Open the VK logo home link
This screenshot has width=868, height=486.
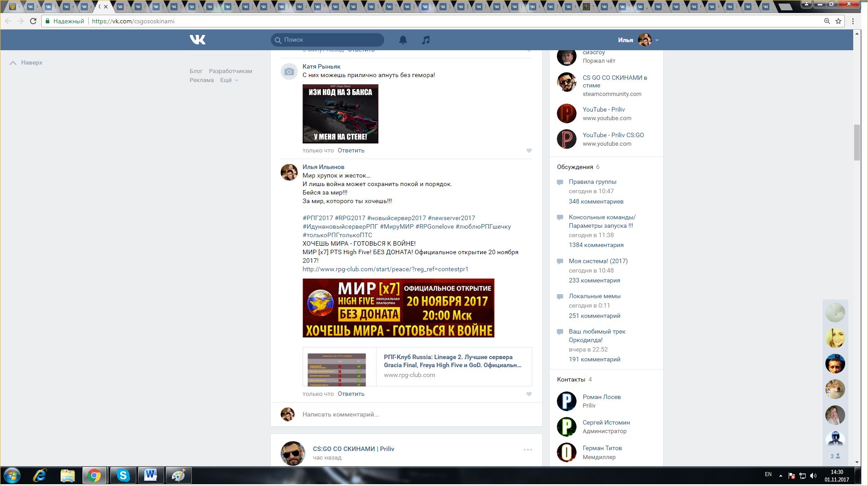point(197,40)
